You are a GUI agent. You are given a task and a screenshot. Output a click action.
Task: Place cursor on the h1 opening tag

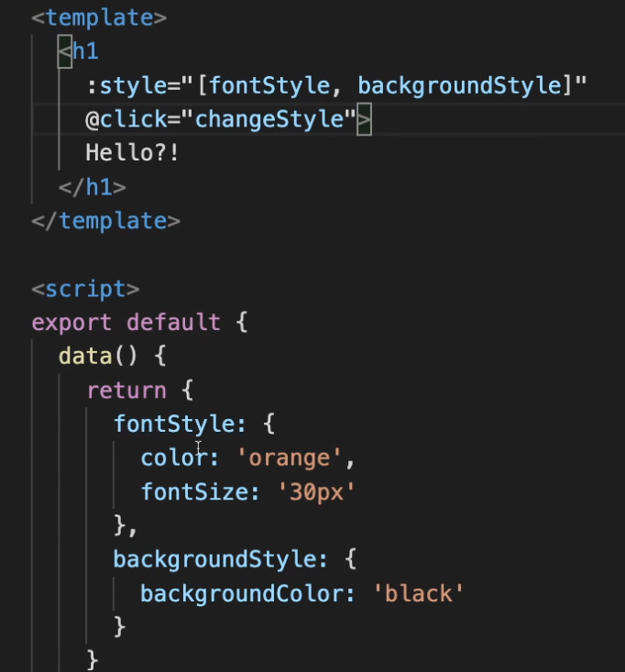click(79, 51)
